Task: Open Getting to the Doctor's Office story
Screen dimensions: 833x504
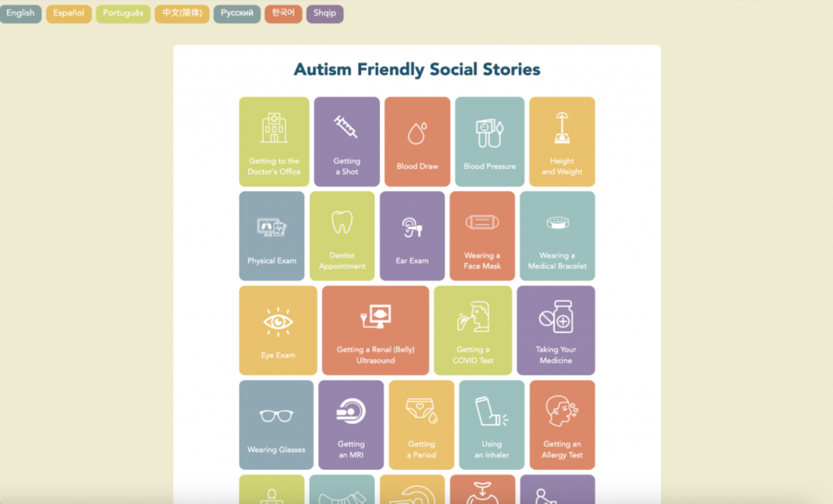Action: pos(274,141)
